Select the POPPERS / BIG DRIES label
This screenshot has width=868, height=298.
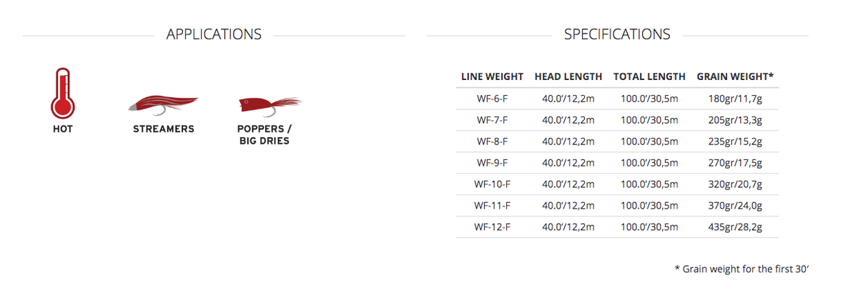coord(265,135)
